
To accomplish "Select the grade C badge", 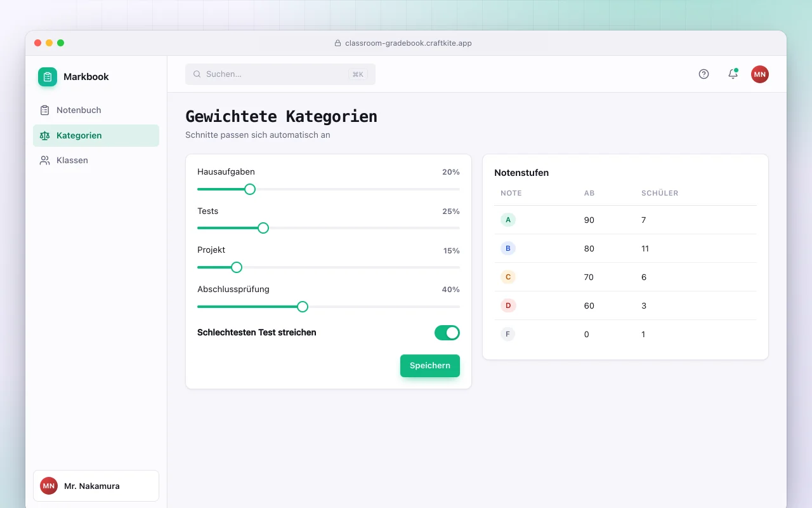I will 508,277.
